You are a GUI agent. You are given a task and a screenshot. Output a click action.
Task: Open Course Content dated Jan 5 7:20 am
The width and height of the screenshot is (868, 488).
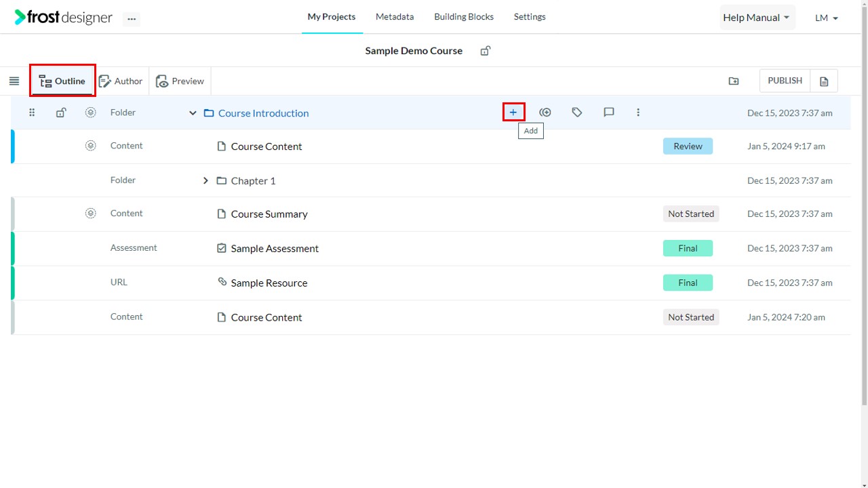point(267,317)
